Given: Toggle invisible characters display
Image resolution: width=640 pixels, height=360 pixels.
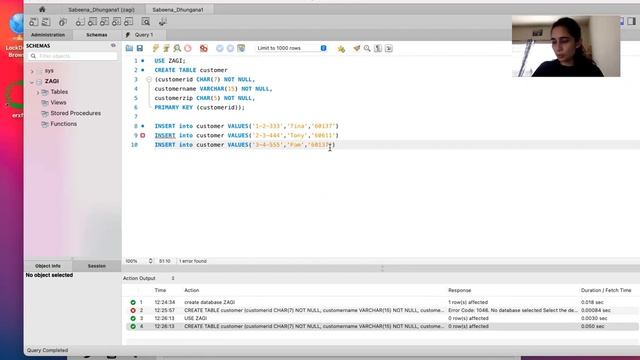Looking at the screenshot, I should tap(378, 48).
